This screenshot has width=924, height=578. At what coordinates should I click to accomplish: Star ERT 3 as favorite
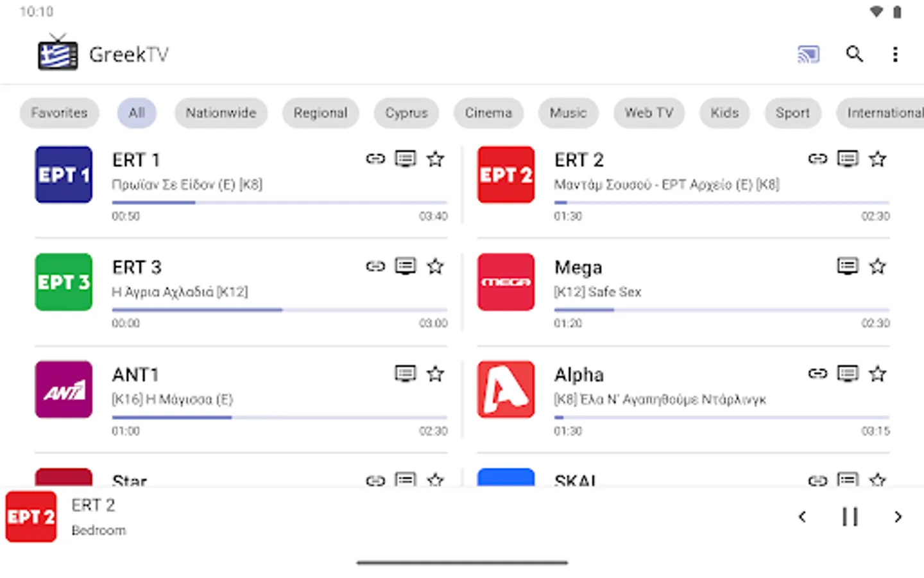[436, 266]
